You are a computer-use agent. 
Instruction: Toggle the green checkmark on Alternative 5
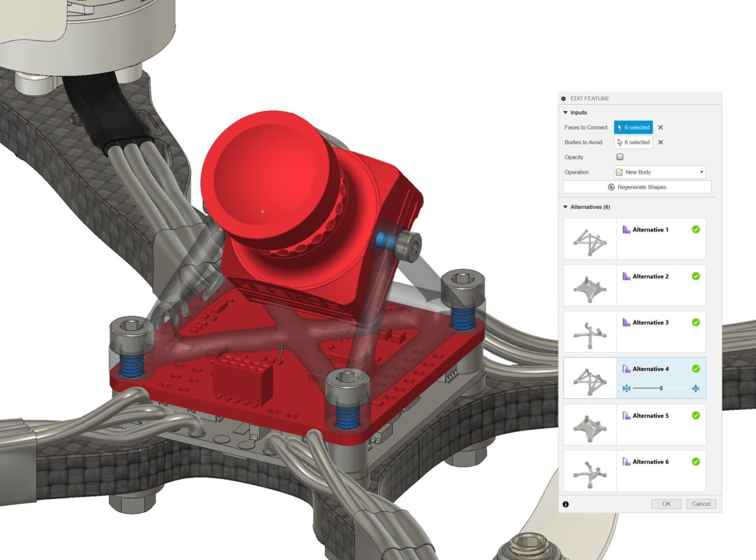tap(695, 416)
